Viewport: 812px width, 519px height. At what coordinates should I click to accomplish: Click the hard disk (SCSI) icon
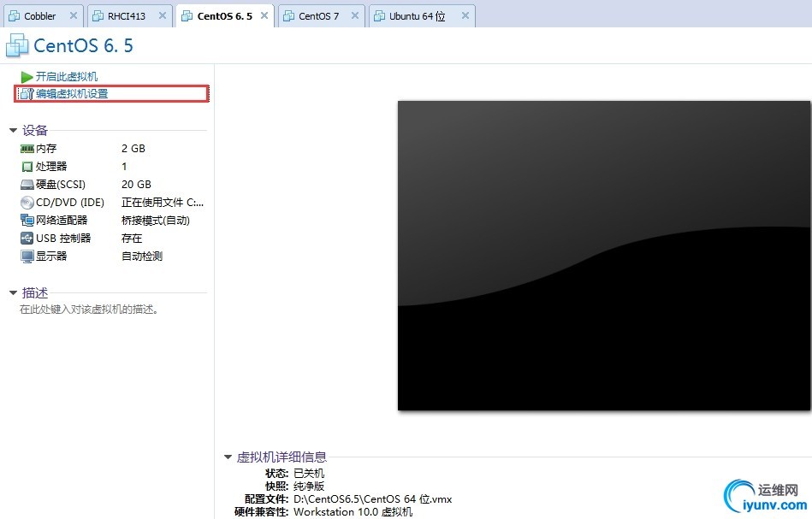(27, 185)
